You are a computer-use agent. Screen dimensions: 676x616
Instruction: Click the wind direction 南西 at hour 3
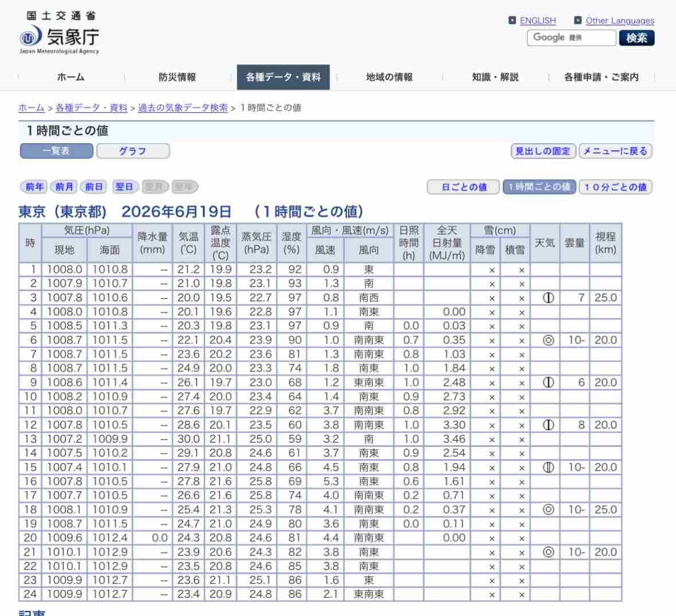point(369,297)
